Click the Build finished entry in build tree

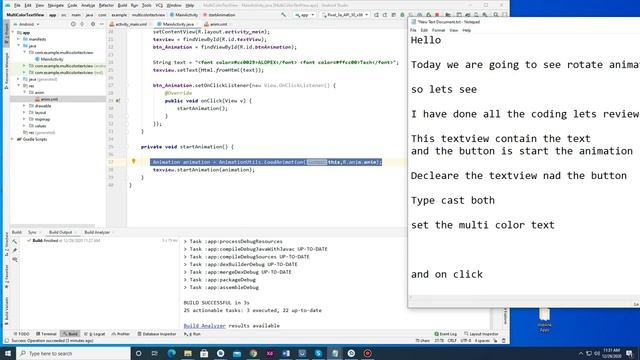click(x=65, y=241)
